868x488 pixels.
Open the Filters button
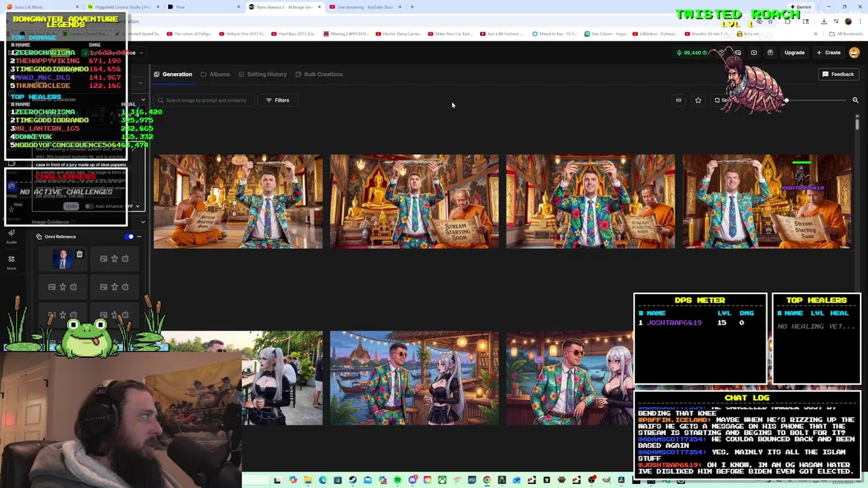(x=277, y=100)
